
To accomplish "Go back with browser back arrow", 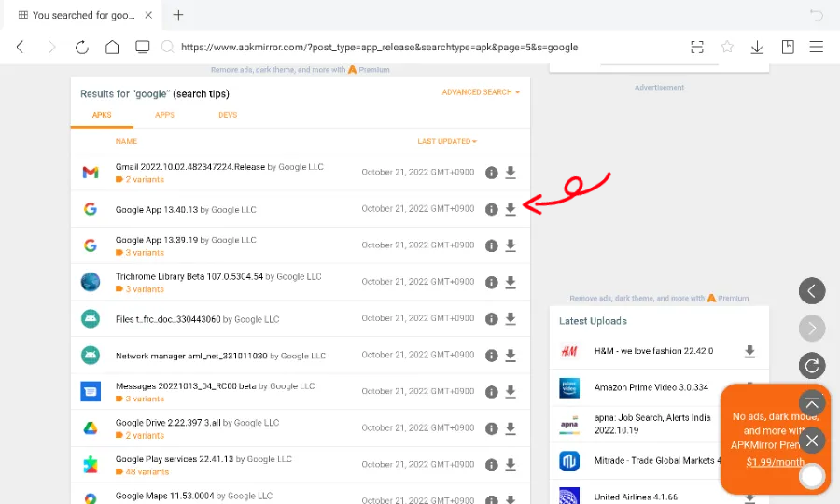I will coord(21,47).
